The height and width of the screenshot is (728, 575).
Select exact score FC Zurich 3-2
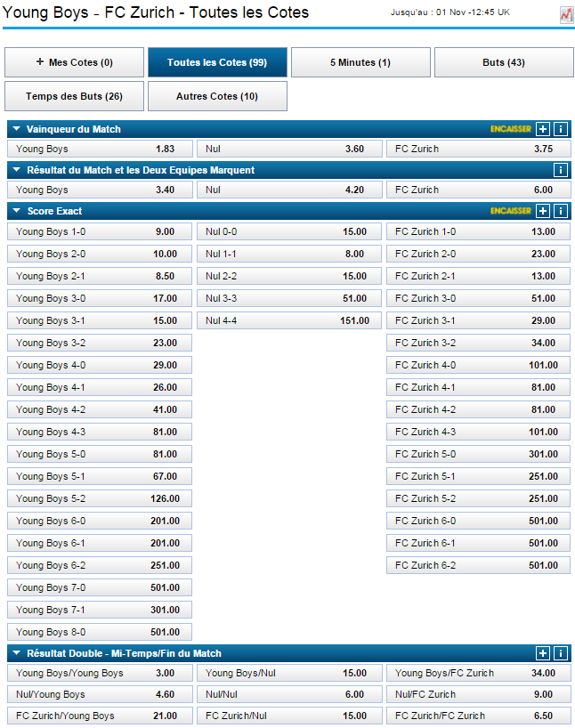click(478, 344)
